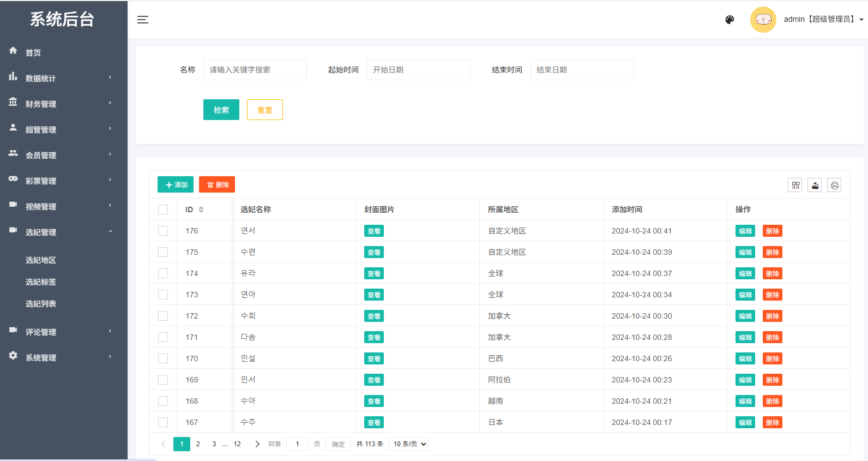Go to 首页 in sidebar
This screenshot has height=461, width=868.
tap(33, 52)
